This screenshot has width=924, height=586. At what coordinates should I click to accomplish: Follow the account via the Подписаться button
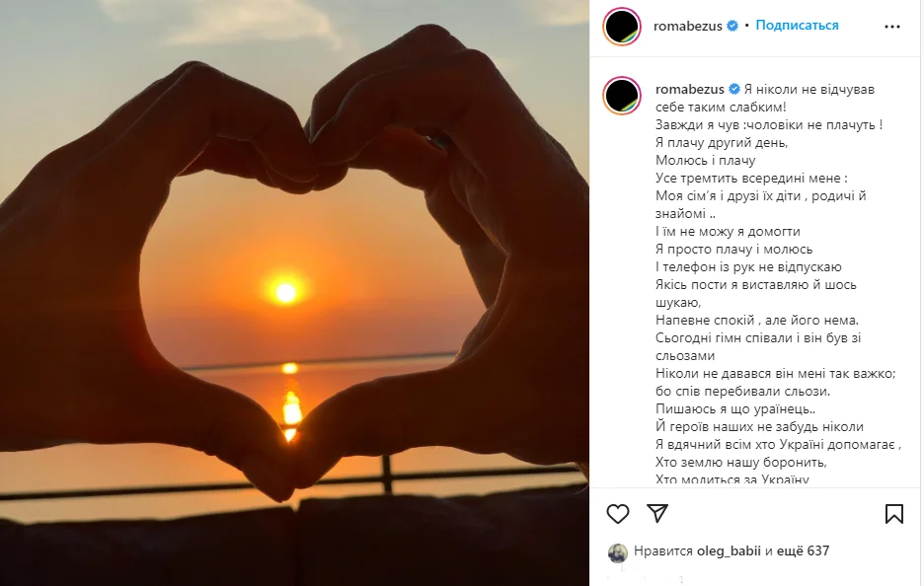click(x=798, y=26)
